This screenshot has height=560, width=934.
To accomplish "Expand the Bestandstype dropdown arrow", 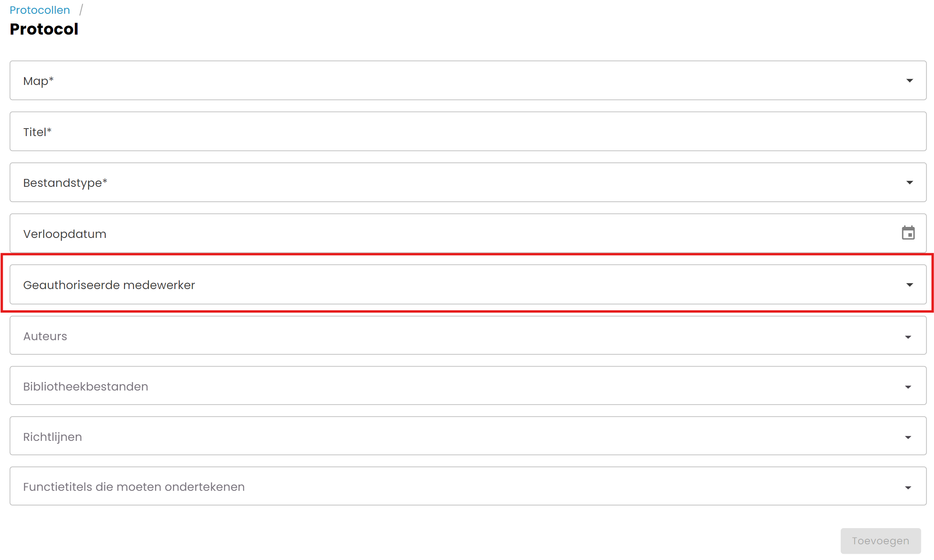I will [909, 182].
